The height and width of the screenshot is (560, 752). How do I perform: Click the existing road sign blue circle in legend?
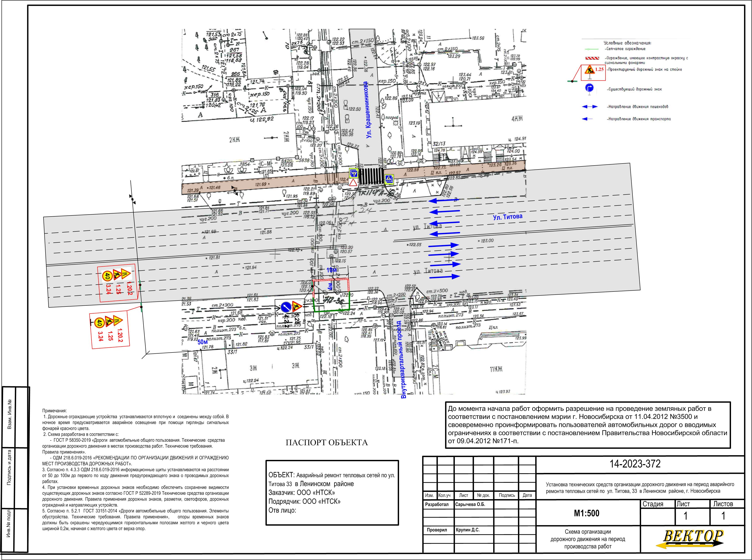coord(589,88)
